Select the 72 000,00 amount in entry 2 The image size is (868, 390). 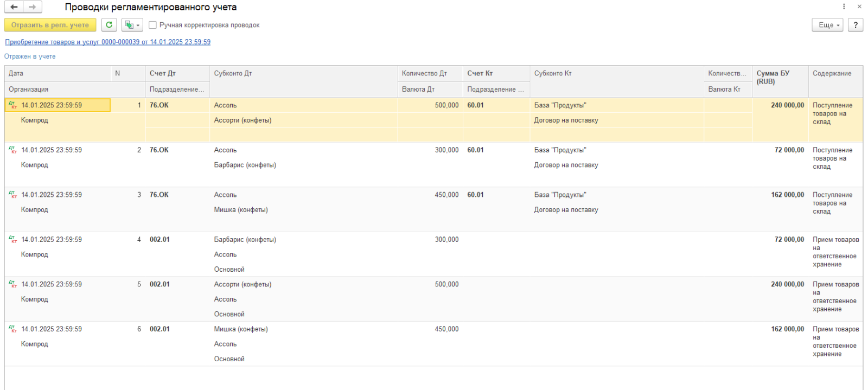[x=789, y=150]
